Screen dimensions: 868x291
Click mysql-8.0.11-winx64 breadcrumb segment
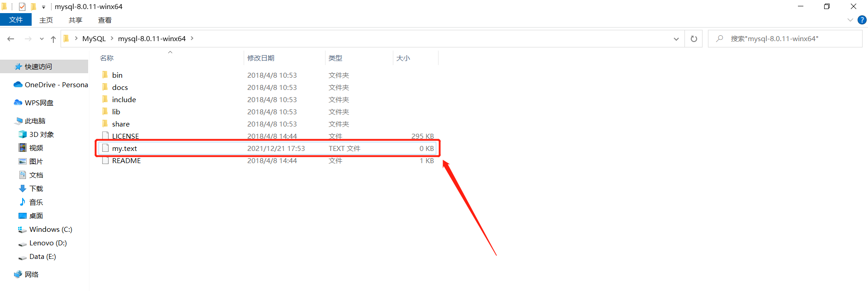[x=152, y=39]
